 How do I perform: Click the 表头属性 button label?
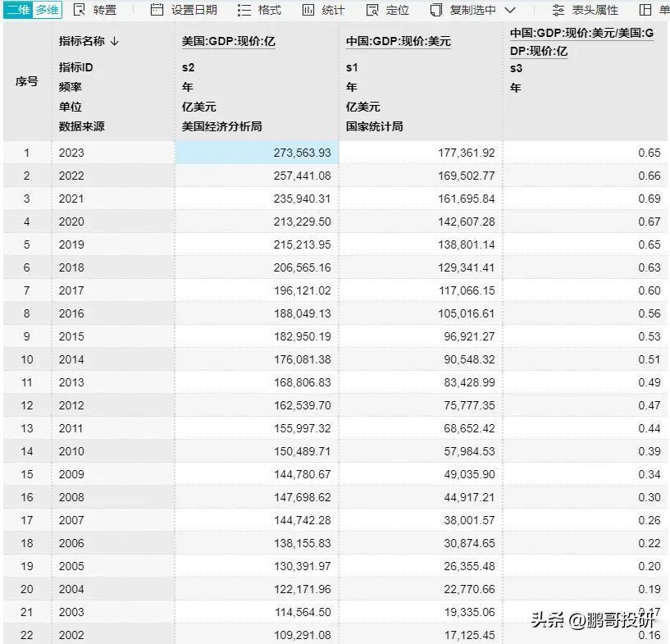pos(595,9)
